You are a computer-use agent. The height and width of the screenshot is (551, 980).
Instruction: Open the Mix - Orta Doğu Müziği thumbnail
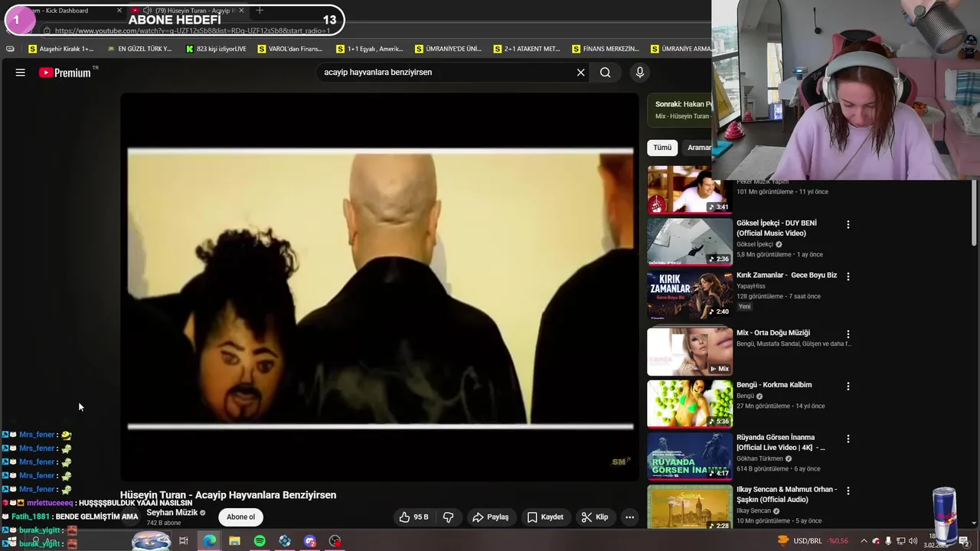690,351
